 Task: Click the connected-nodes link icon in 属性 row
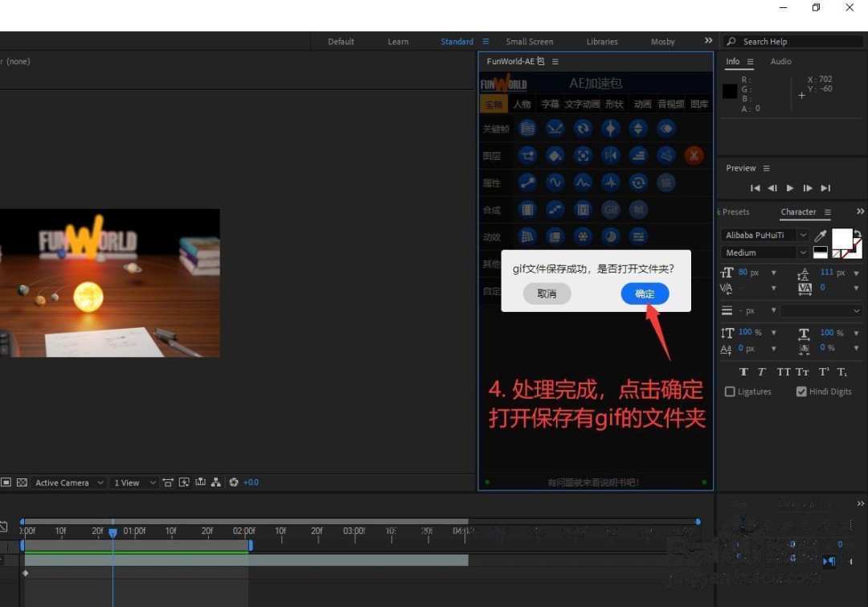527,183
